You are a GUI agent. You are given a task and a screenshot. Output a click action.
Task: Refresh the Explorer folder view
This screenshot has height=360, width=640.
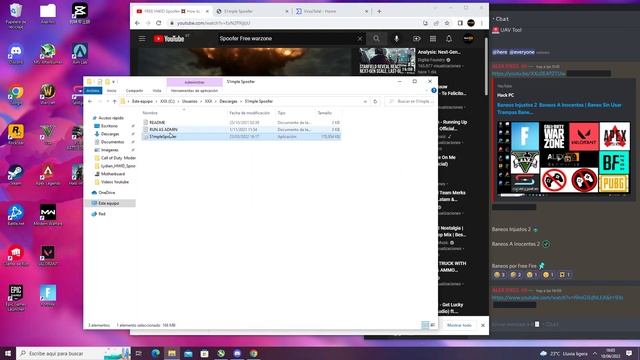[x=375, y=101]
